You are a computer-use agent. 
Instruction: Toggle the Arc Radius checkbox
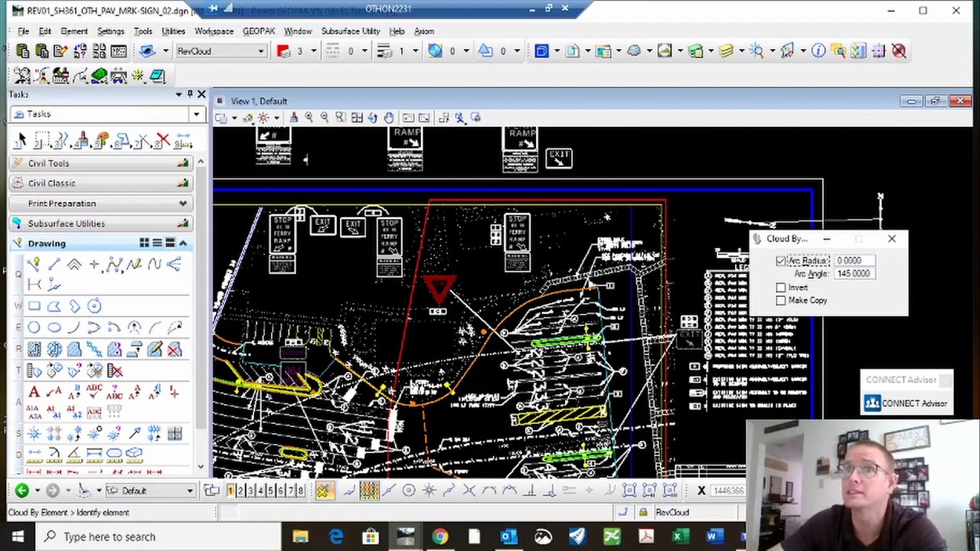(x=780, y=261)
